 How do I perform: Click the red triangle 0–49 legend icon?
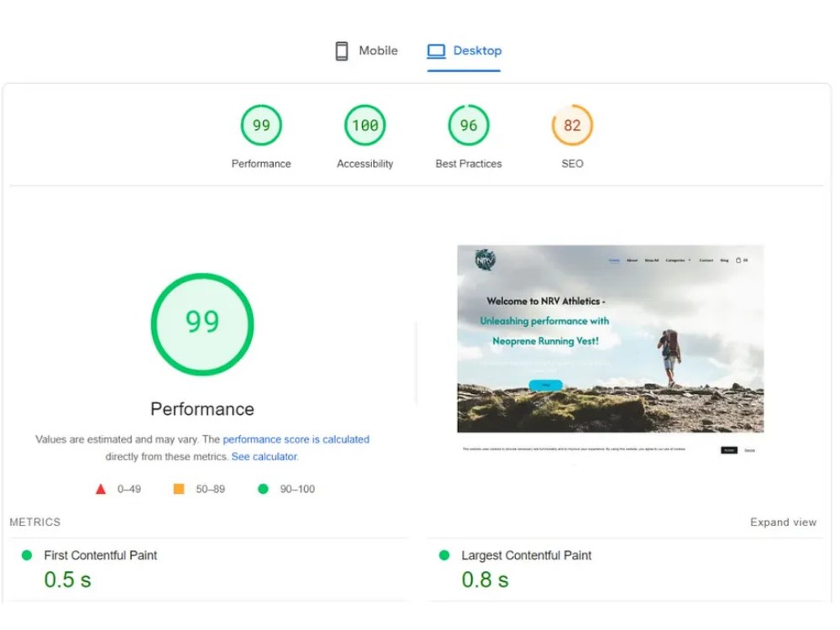[x=100, y=489]
